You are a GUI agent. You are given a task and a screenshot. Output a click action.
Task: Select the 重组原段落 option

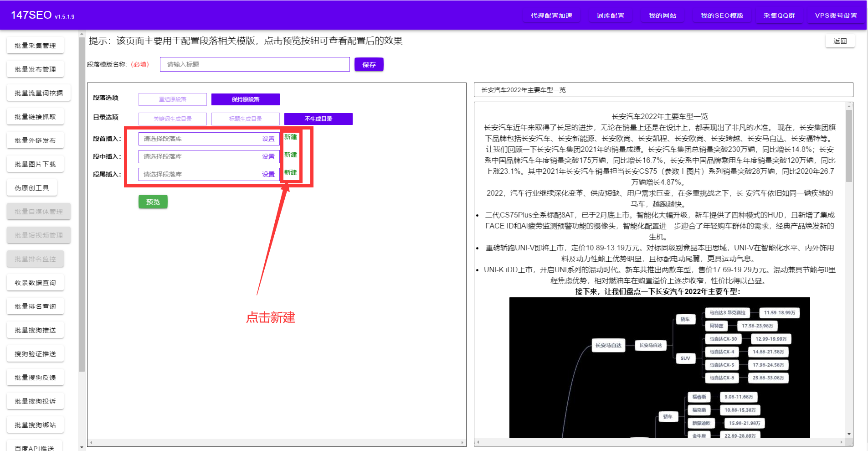(173, 99)
